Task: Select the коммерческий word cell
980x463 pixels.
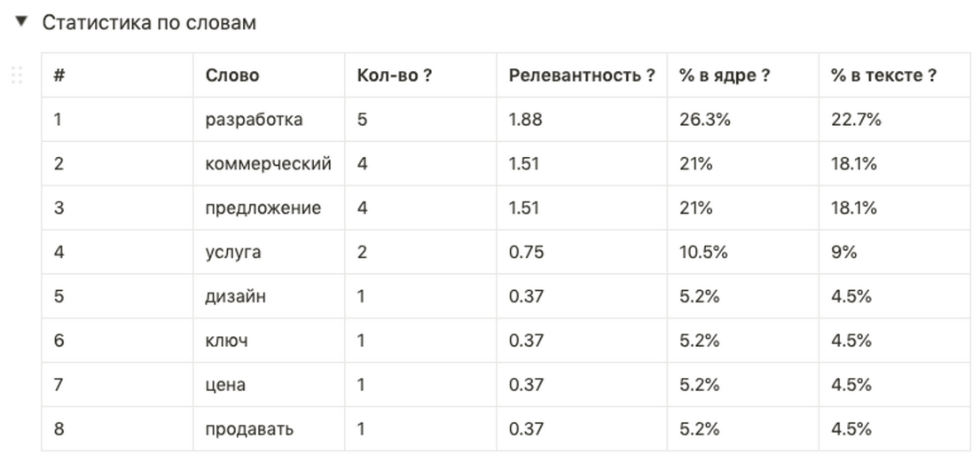Action: (x=269, y=164)
